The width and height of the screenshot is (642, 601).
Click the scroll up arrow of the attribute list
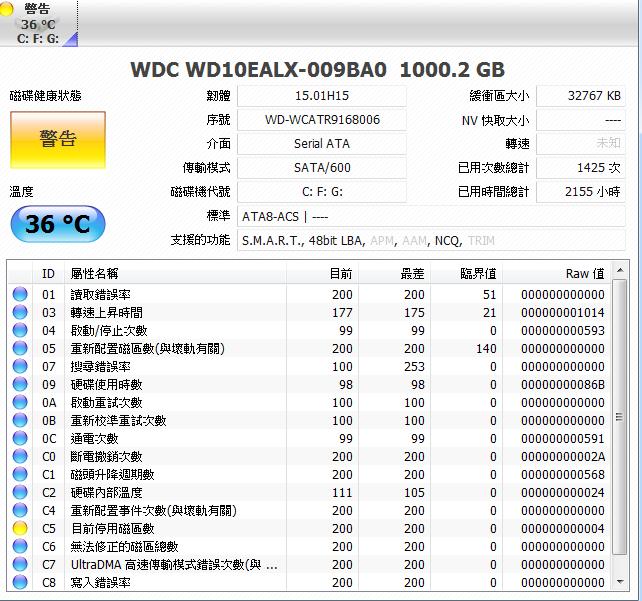tap(620, 270)
